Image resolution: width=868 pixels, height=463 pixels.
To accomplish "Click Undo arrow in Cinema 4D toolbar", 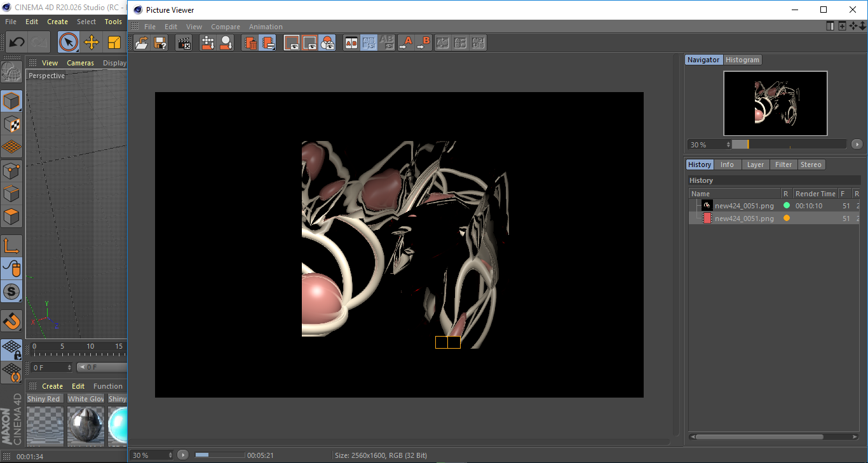I will pos(17,43).
